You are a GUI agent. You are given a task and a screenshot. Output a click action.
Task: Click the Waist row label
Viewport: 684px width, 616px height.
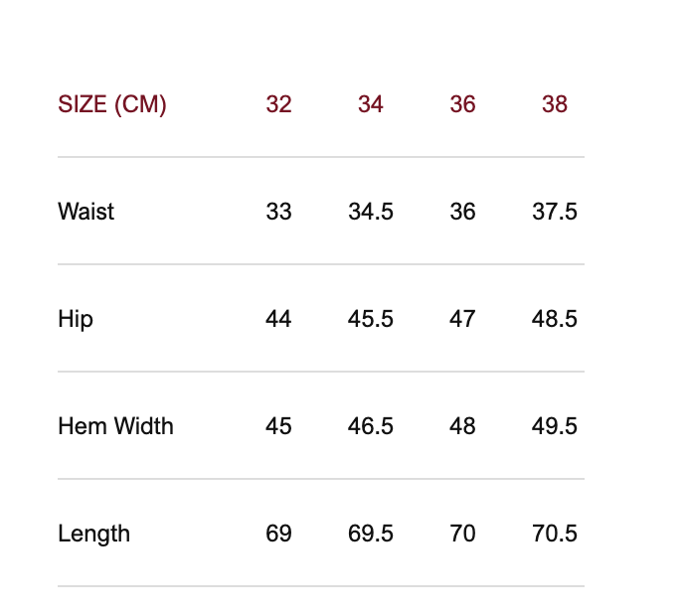point(86,212)
